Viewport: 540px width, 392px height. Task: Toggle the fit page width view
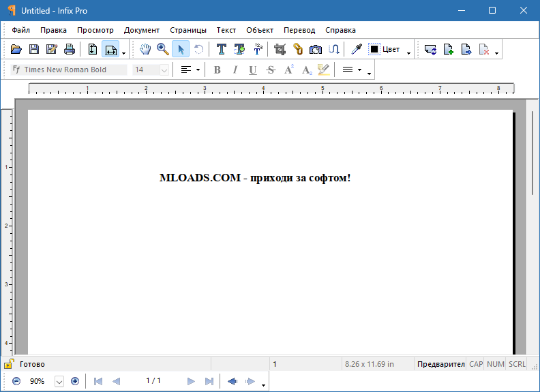pyautogui.click(x=110, y=49)
